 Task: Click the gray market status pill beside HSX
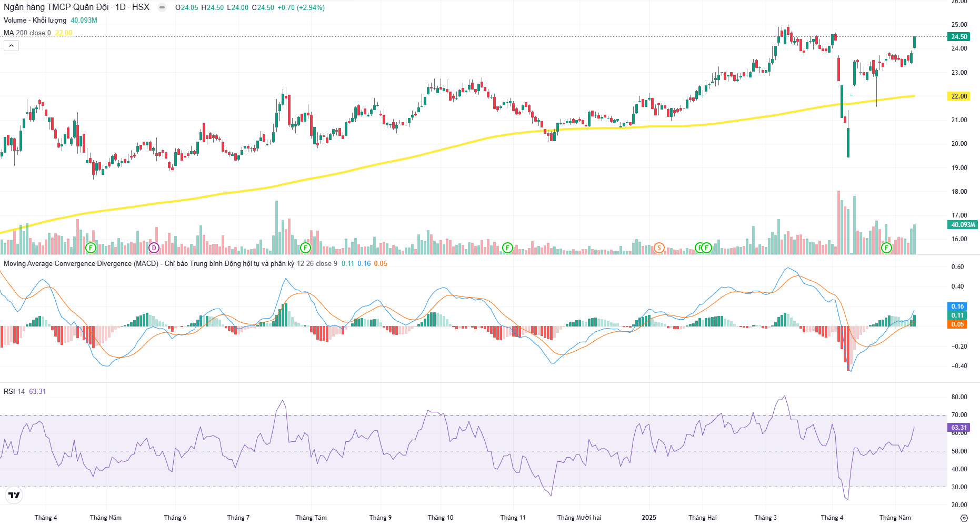click(x=162, y=7)
